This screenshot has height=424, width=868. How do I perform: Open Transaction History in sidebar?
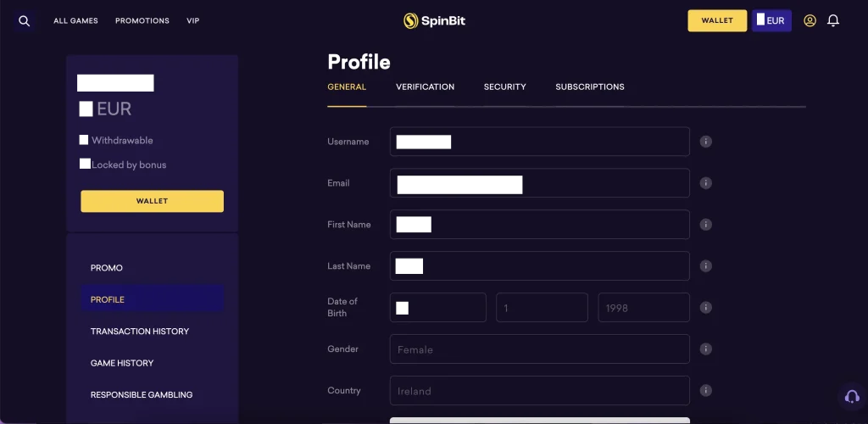pos(140,332)
